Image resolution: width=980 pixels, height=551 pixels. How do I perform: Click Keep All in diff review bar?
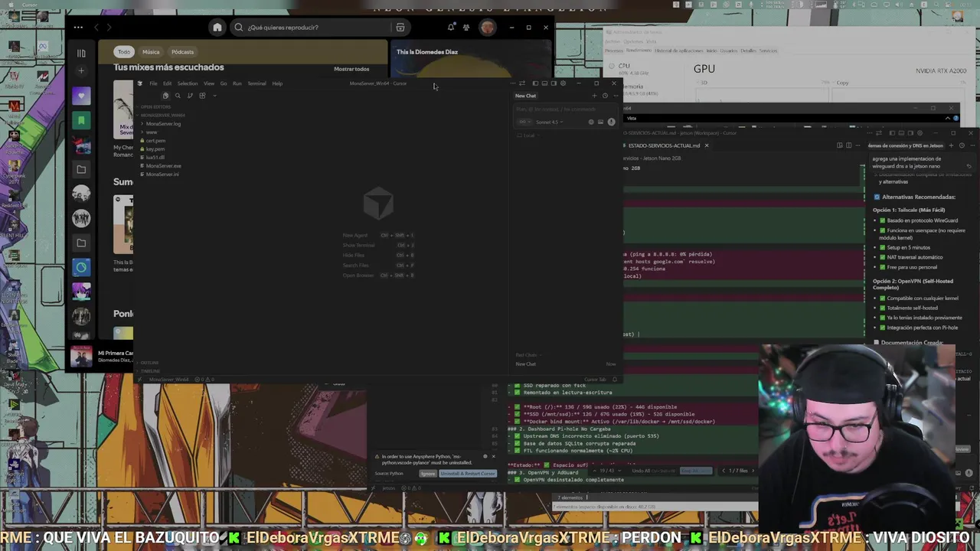click(695, 471)
